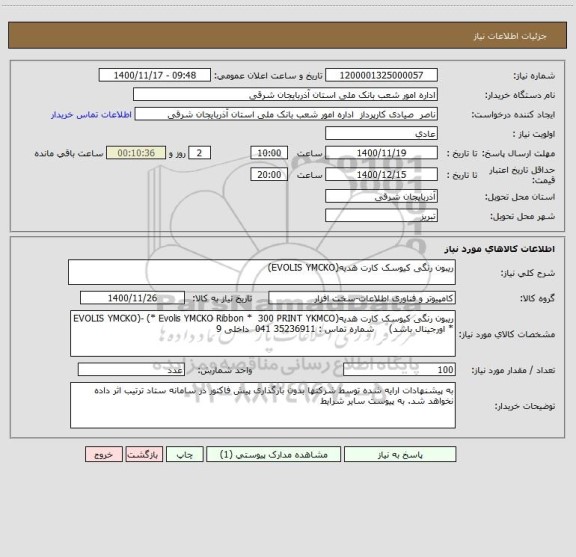Image resolution: width=576 pixels, height=557 pixels.
Task: Click label 'اولویت نیاز :'
Action: 534,134
